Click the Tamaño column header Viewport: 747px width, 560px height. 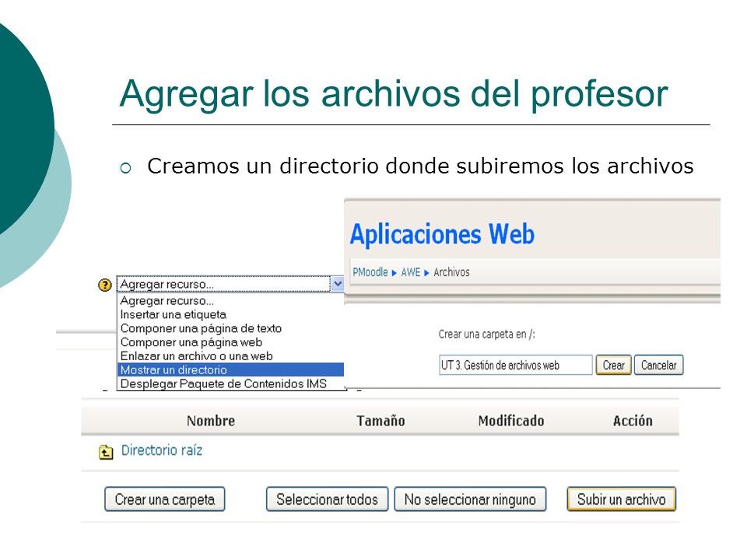pos(381,421)
